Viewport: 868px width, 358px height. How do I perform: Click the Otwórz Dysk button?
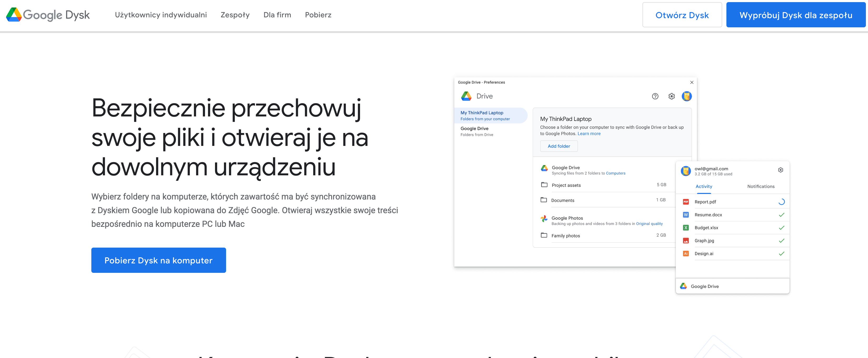(x=682, y=15)
